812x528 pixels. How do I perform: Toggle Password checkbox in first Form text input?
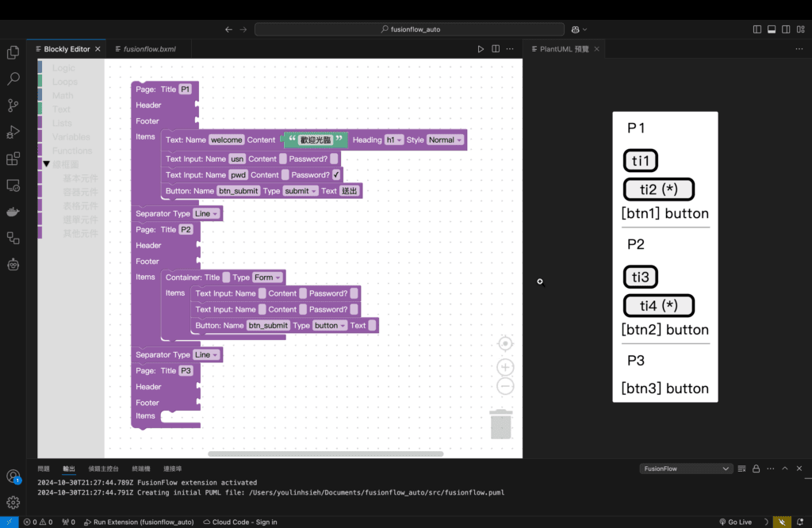click(354, 294)
